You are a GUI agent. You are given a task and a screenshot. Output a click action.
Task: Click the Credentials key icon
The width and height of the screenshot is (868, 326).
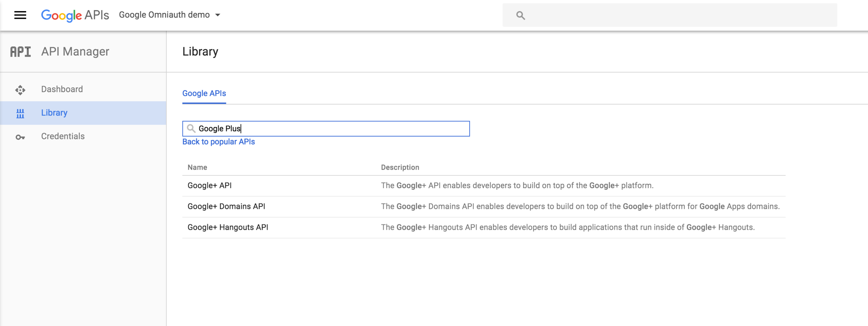click(20, 137)
